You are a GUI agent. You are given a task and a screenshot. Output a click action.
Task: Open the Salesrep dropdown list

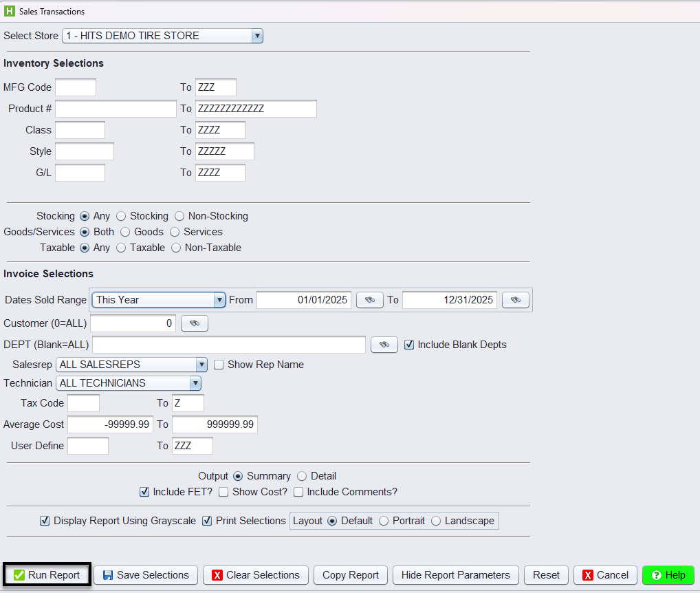(201, 365)
